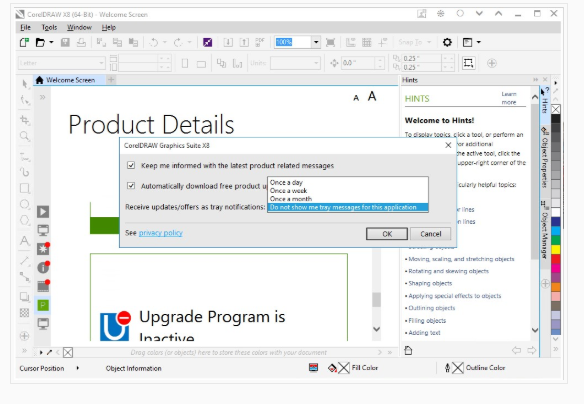Choose Do not show me tray messages option
This screenshot has height=404, width=584.
(x=348, y=207)
